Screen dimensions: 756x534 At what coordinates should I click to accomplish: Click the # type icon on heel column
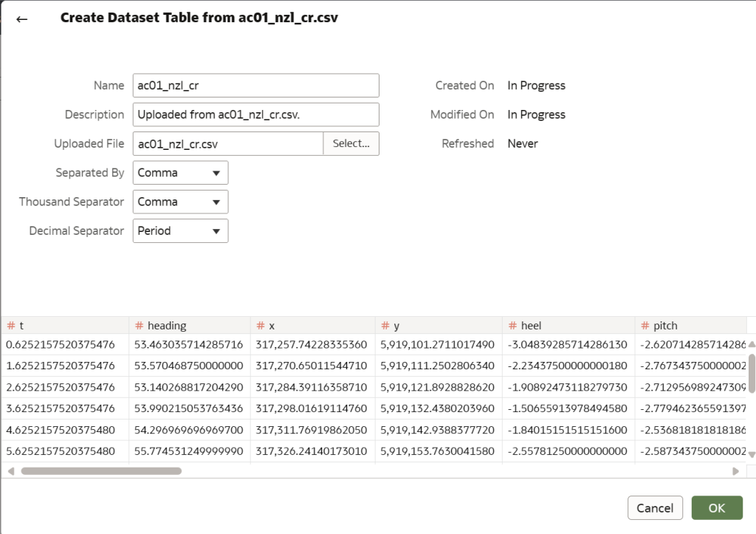(513, 326)
